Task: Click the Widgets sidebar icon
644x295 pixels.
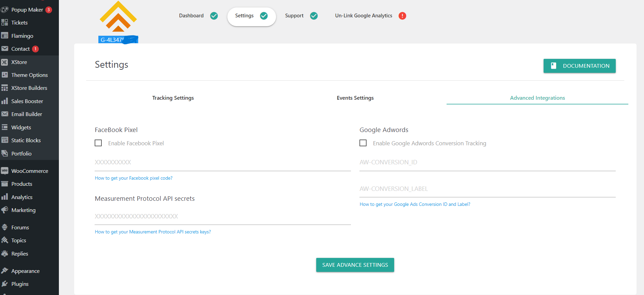Action: 5,127
